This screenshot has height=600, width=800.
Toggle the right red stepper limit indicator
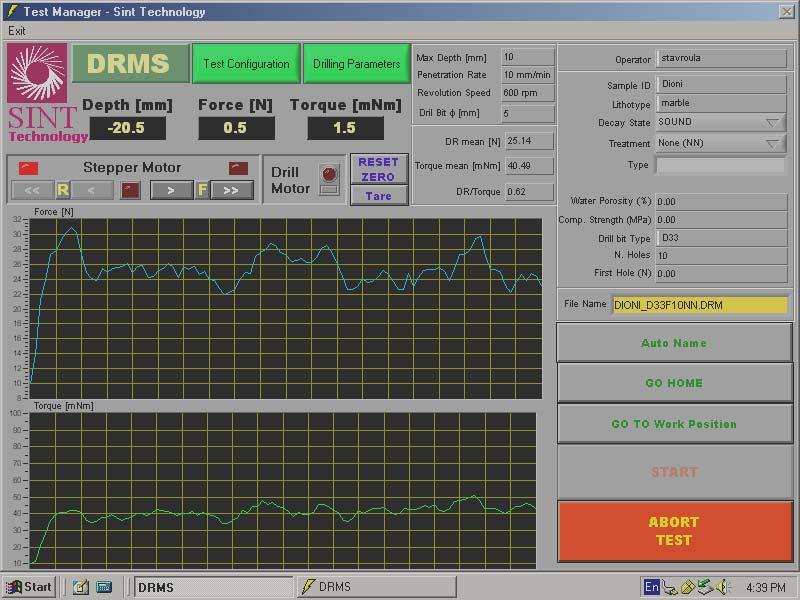(238, 168)
